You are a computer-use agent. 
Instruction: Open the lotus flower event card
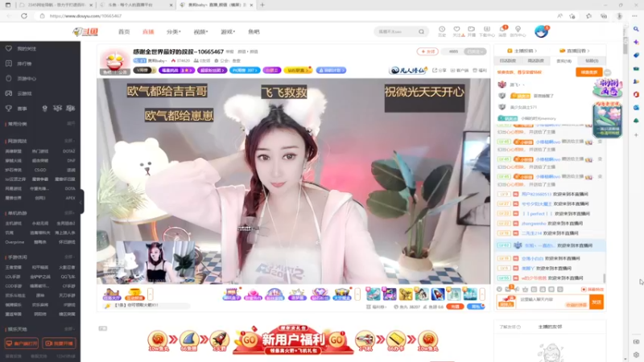pos(607,120)
